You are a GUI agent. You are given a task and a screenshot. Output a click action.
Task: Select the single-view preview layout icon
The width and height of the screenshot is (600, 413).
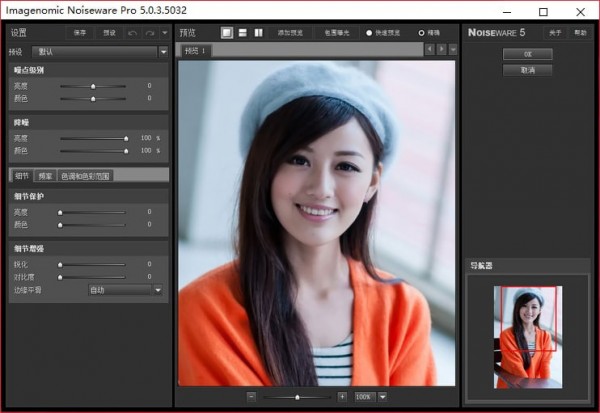click(227, 33)
